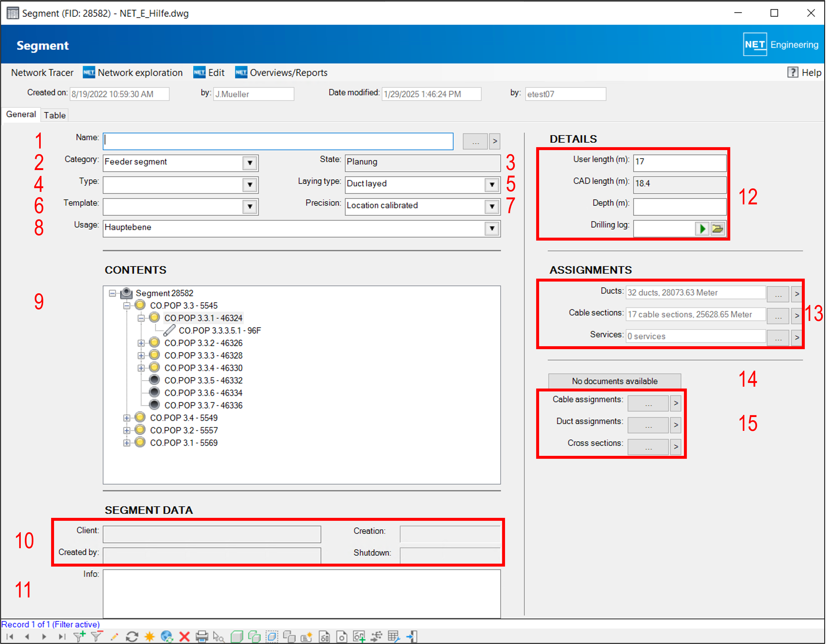Open the Template dropdown arrow

pyautogui.click(x=250, y=207)
